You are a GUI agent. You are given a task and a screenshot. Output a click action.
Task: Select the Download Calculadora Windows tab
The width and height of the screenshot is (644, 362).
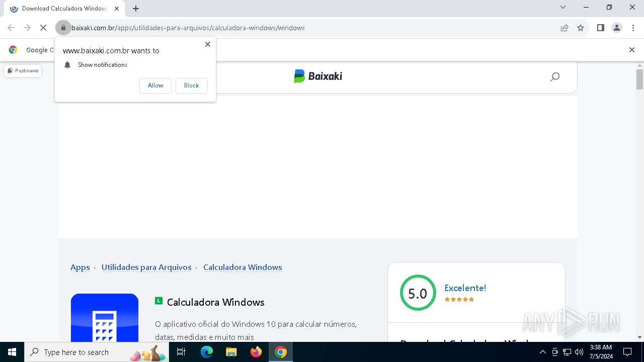[x=65, y=9]
